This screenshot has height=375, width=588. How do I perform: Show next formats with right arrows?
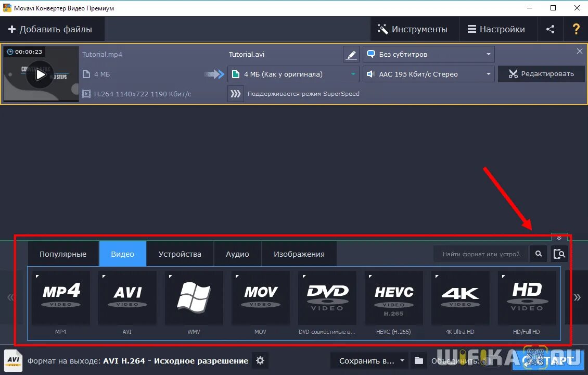point(577,298)
